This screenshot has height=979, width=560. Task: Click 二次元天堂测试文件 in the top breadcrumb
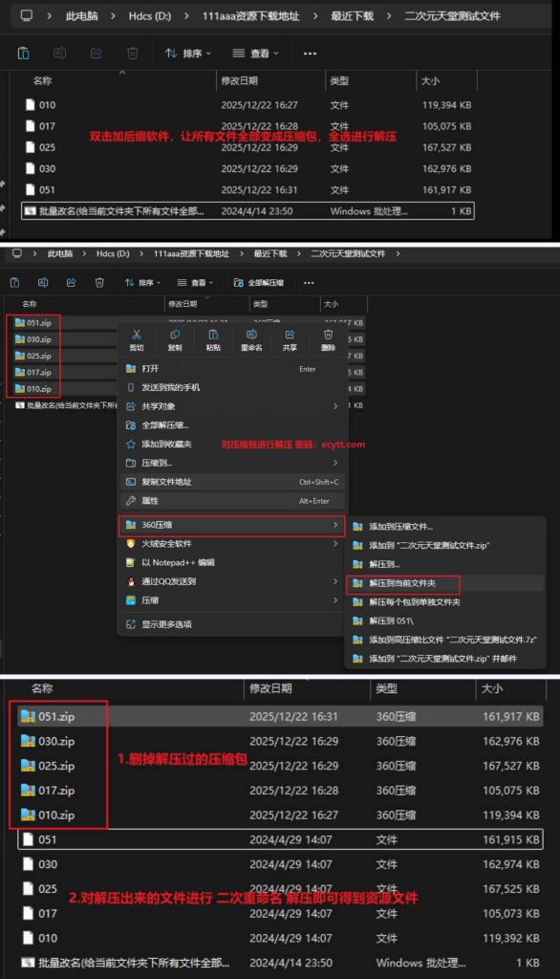[x=453, y=15]
